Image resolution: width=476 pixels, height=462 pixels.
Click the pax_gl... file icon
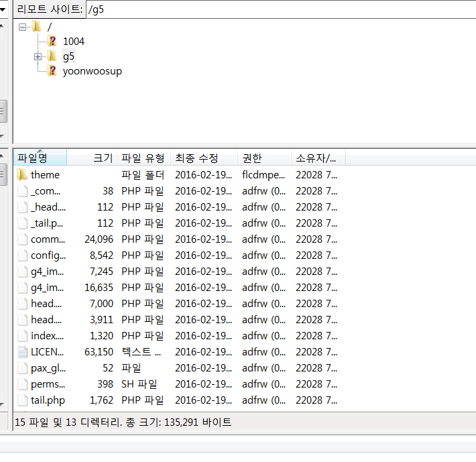coord(22,368)
